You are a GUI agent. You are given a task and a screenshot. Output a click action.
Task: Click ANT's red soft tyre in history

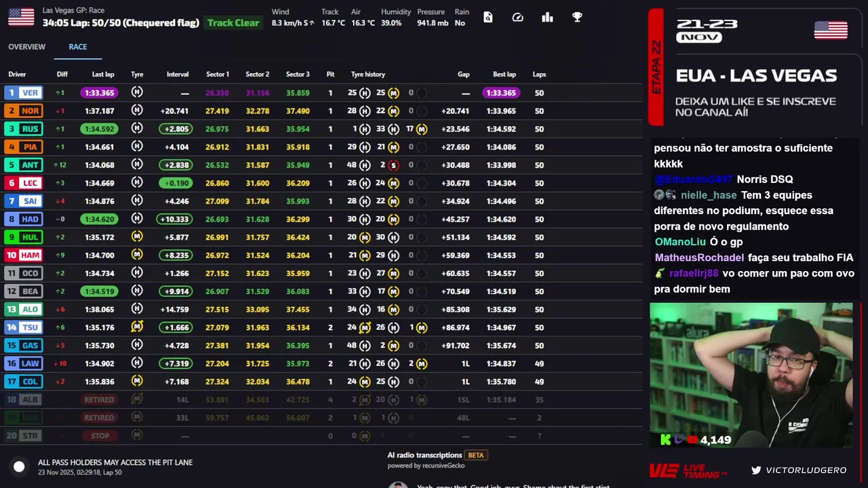pyautogui.click(x=393, y=165)
